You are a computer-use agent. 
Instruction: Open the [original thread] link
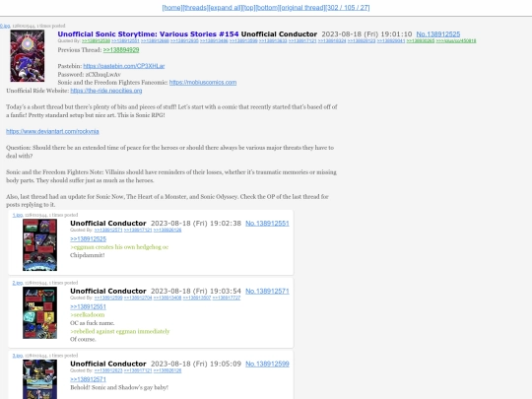pyautogui.click(x=302, y=8)
